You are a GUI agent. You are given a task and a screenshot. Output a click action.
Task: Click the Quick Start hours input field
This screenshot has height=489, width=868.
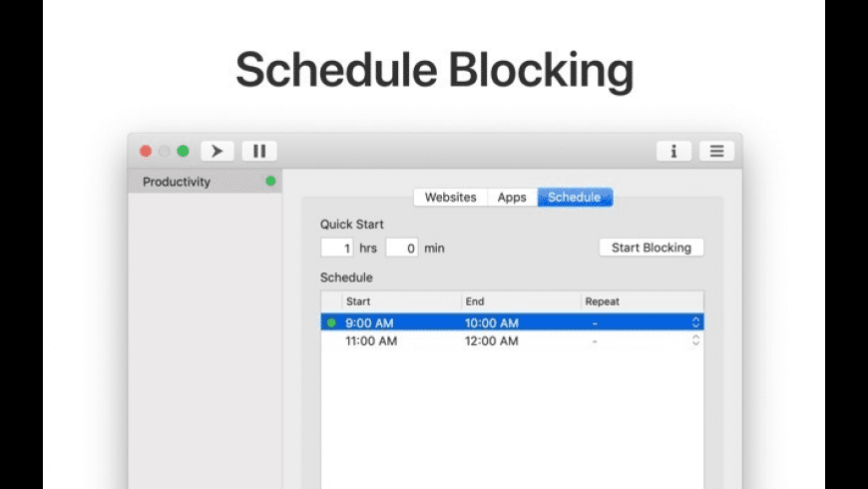tap(337, 247)
